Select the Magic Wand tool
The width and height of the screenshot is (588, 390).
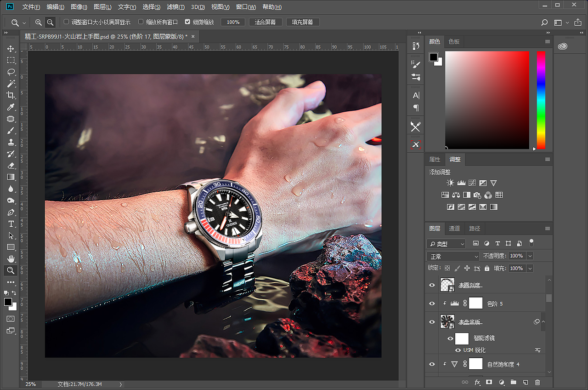coord(11,84)
